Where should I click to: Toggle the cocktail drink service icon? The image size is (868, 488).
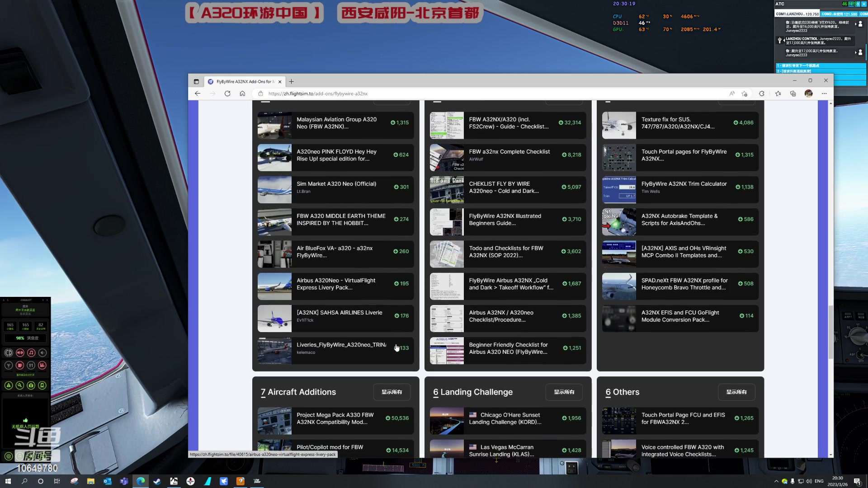click(9, 365)
